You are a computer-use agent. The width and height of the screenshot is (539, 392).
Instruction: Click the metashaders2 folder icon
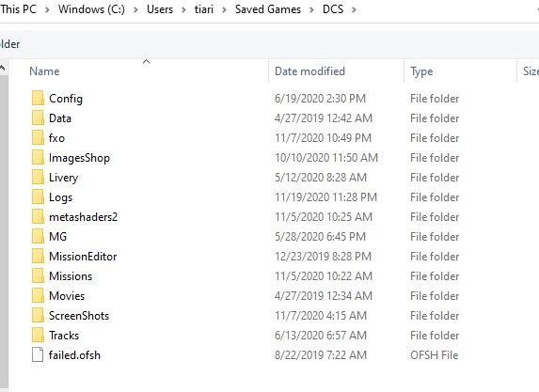click(38, 217)
